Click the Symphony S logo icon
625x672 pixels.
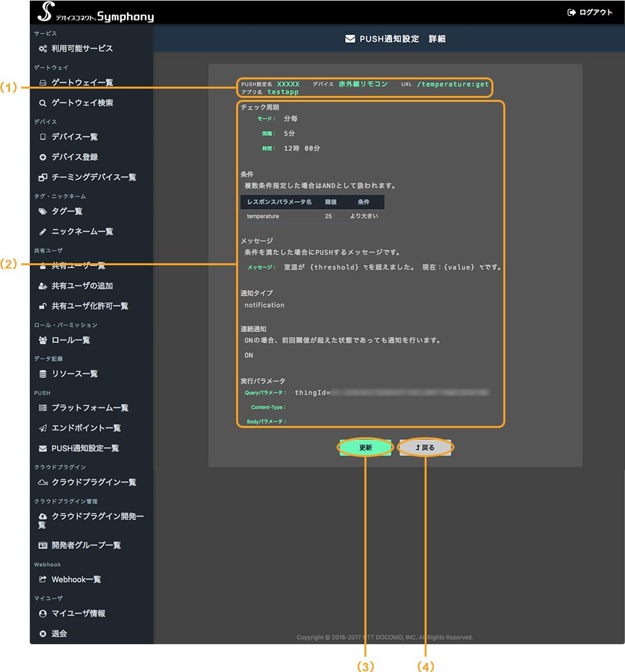click(46, 11)
